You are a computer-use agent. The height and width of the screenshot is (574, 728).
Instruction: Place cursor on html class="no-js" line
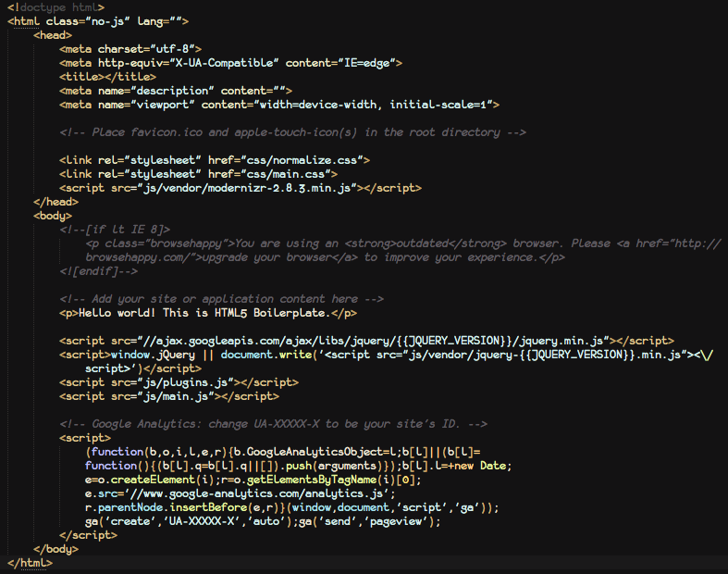pyautogui.click(x=98, y=21)
